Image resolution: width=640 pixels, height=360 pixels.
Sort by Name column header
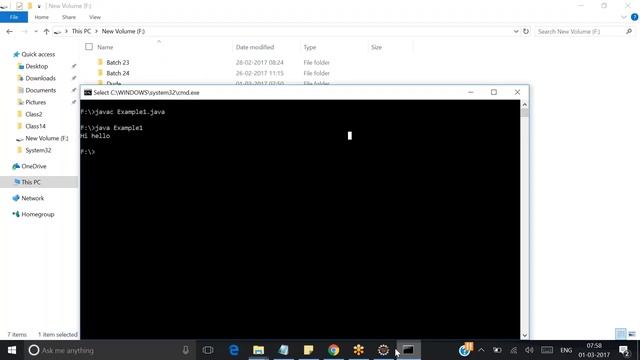pyautogui.click(x=105, y=47)
